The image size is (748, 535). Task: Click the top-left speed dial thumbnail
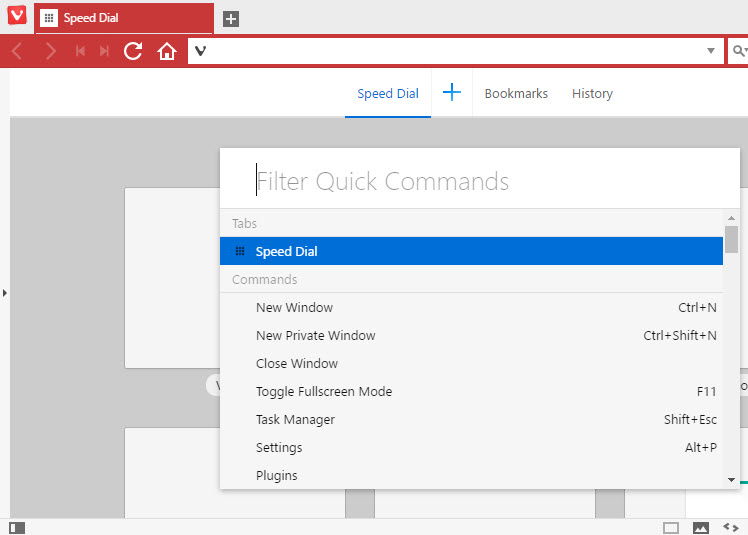[172, 278]
